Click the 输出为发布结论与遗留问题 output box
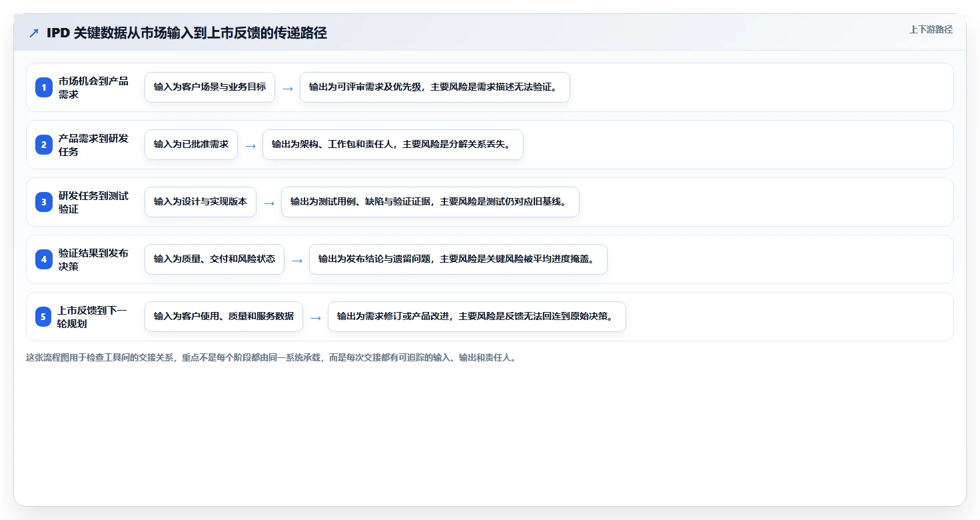The height and width of the screenshot is (520, 980). pyautogui.click(x=458, y=259)
